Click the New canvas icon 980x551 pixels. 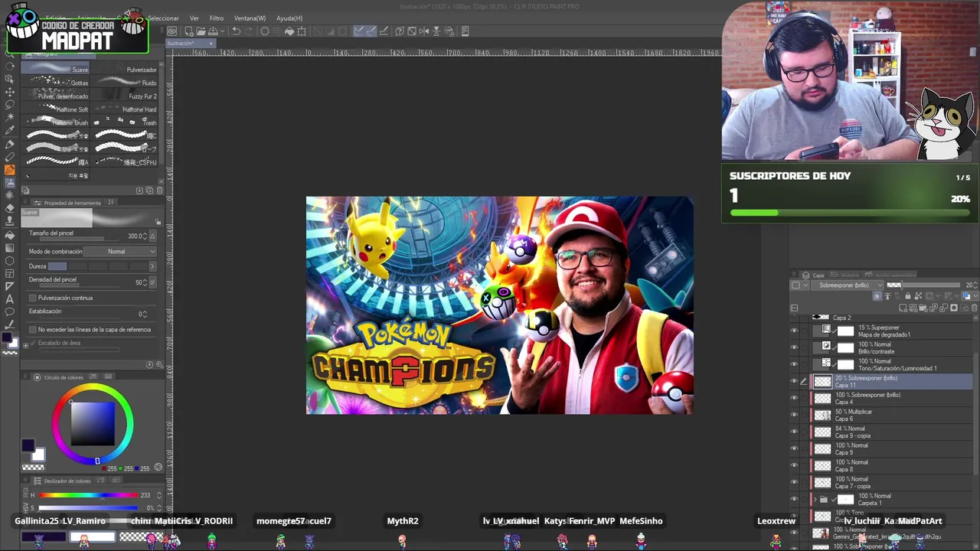click(189, 31)
